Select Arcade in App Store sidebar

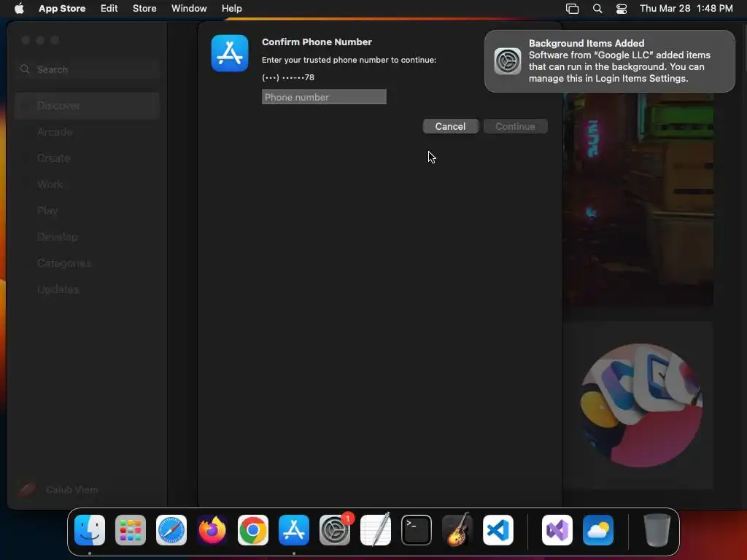(x=87, y=132)
